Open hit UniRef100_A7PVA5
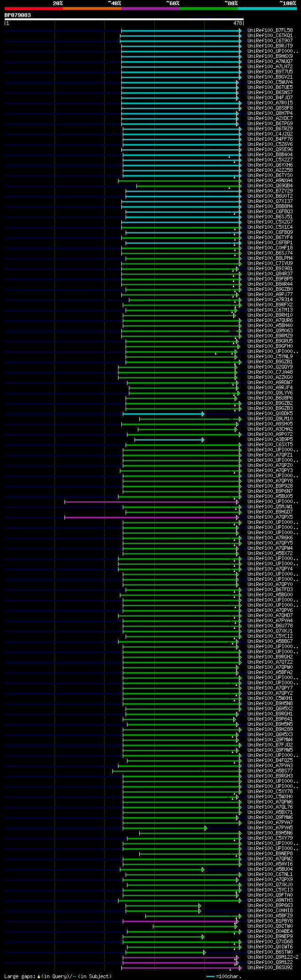This screenshot has width=301, height=980. click(270, 827)
